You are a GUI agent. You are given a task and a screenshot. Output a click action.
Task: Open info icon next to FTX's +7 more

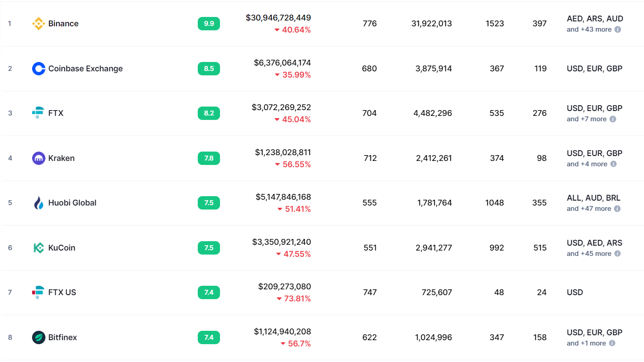click(613, 119)
